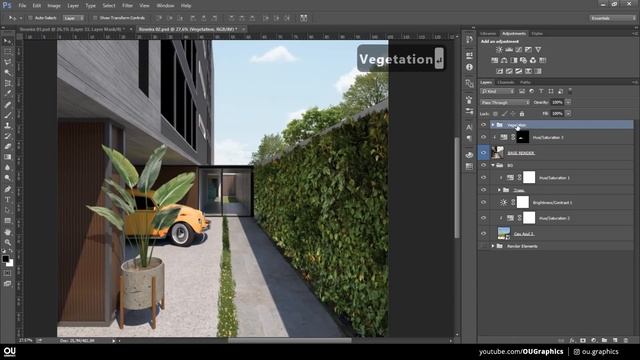Screen dimensions: 640x360
Task: Select the Horizontal Type tool
Action: (x=7, y=200)
